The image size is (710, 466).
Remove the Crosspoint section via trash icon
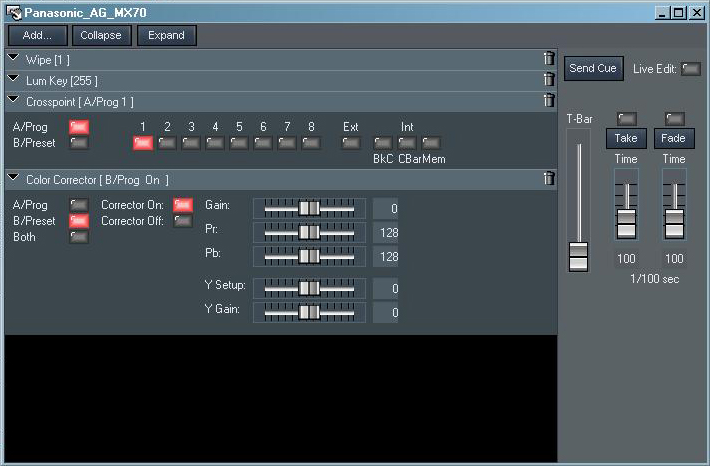pos(549,101)
